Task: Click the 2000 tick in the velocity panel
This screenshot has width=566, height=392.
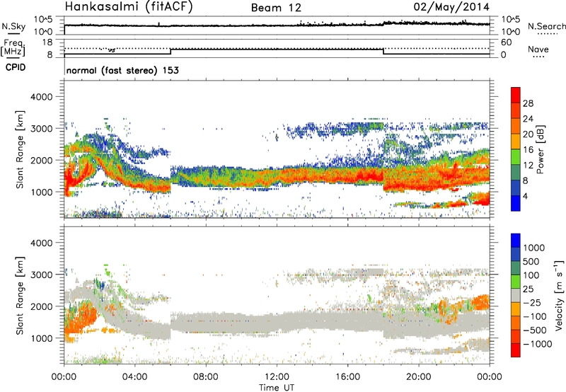Action: [x=42, y=306]
